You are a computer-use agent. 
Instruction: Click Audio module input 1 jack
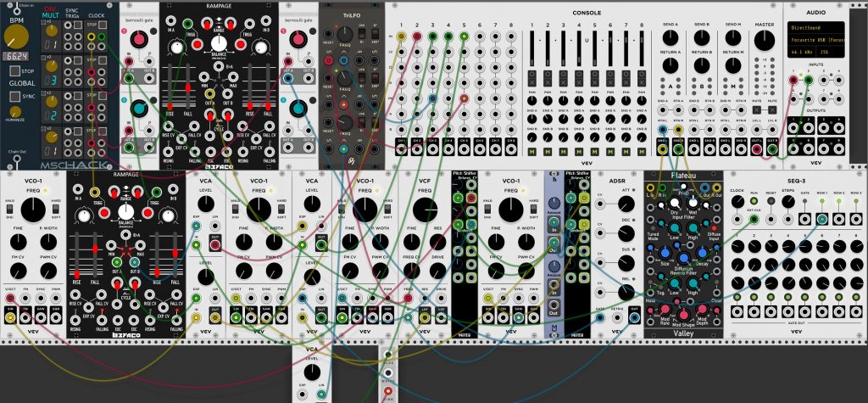click(x=793, y=81)
